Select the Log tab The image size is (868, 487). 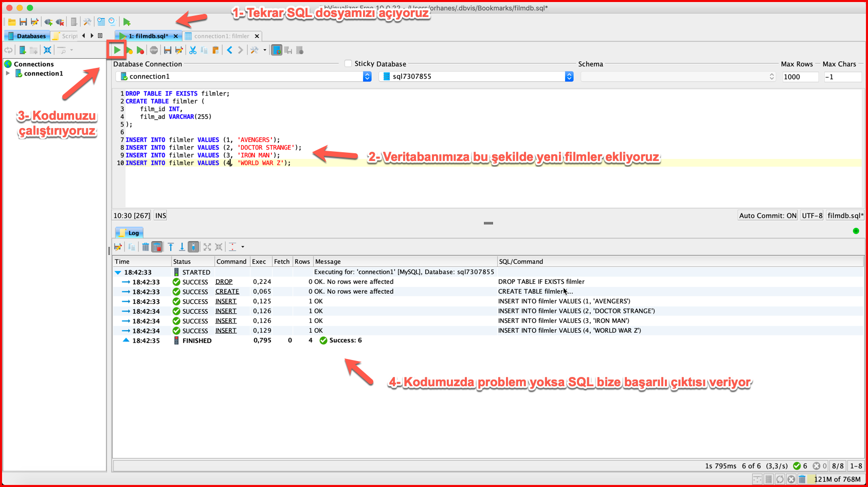pyautogui.click(x=129, y=233)
